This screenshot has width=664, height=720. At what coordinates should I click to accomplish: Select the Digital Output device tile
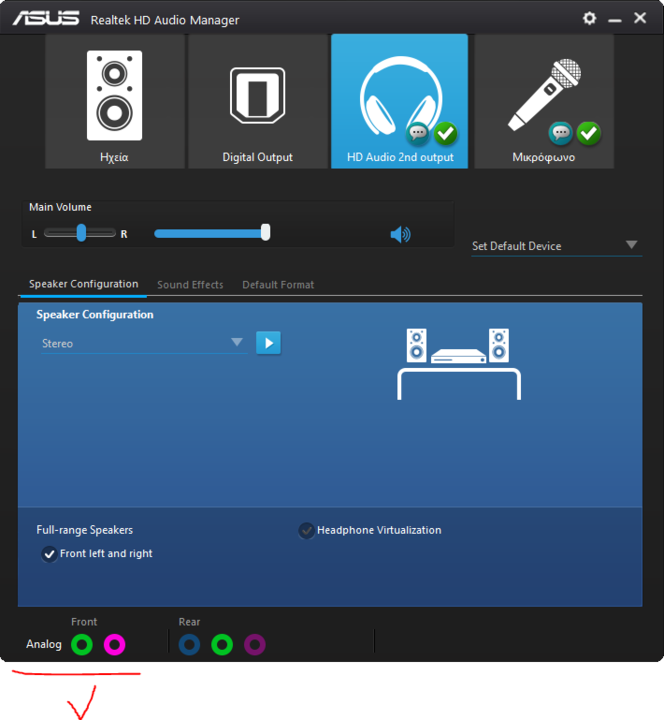click(x=258, y=101)
